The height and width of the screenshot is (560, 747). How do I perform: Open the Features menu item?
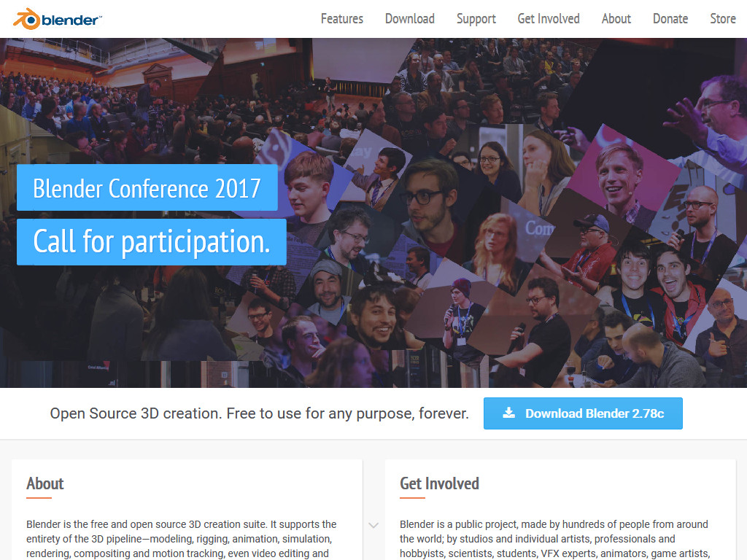point(341,19)
